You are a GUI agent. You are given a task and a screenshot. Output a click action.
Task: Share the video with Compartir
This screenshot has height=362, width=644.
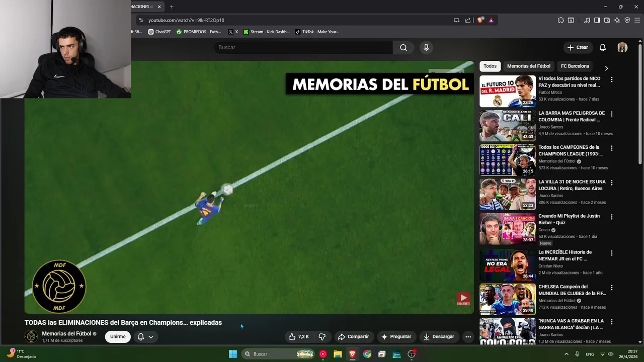click(353, 336)
